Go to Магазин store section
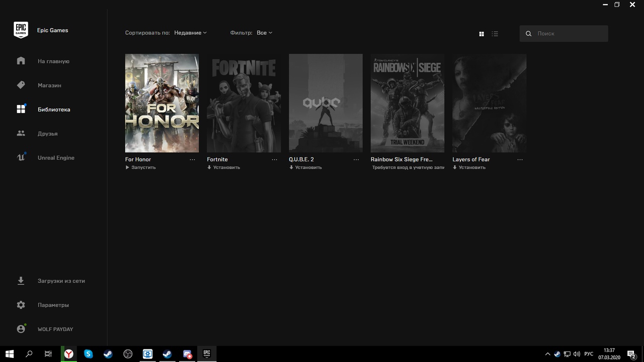Viewport: 644px width, 362px height. [49, 85]
